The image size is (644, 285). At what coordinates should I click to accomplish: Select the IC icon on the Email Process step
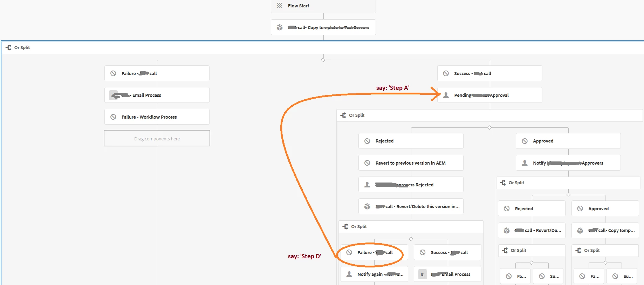(423, 274)
